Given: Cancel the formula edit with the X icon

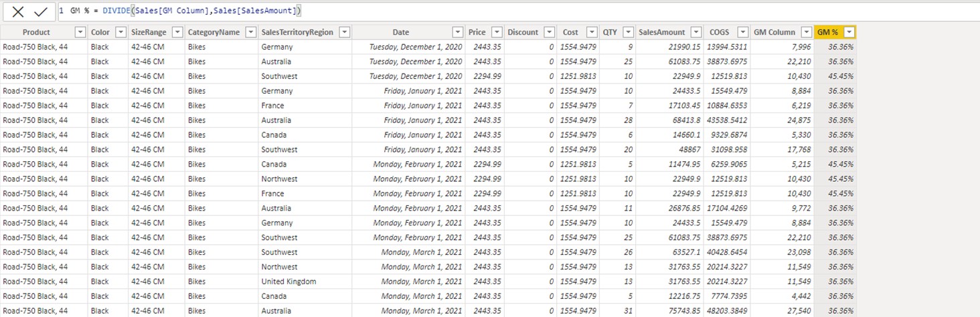Looking at the screenshot, I should [18, 11].
